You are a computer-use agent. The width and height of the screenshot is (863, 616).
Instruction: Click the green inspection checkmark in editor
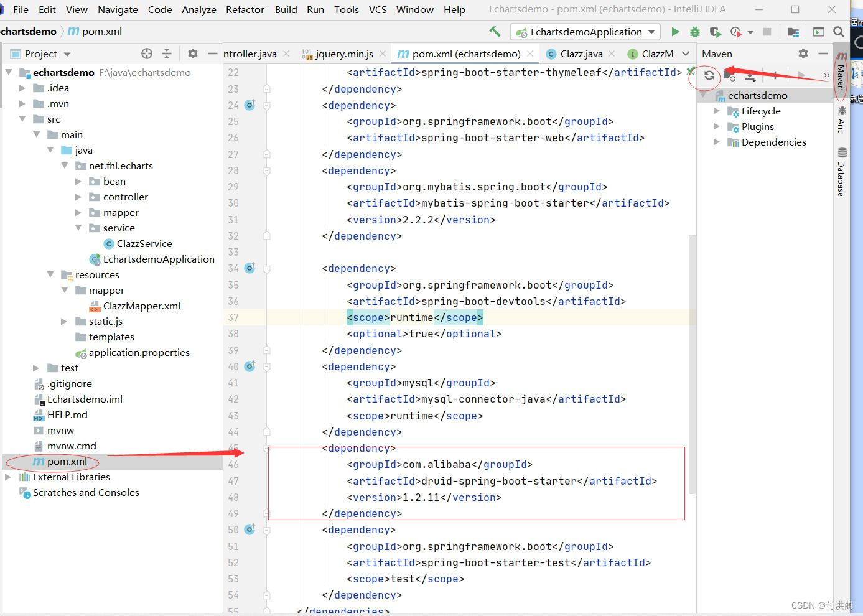(690, 72)
